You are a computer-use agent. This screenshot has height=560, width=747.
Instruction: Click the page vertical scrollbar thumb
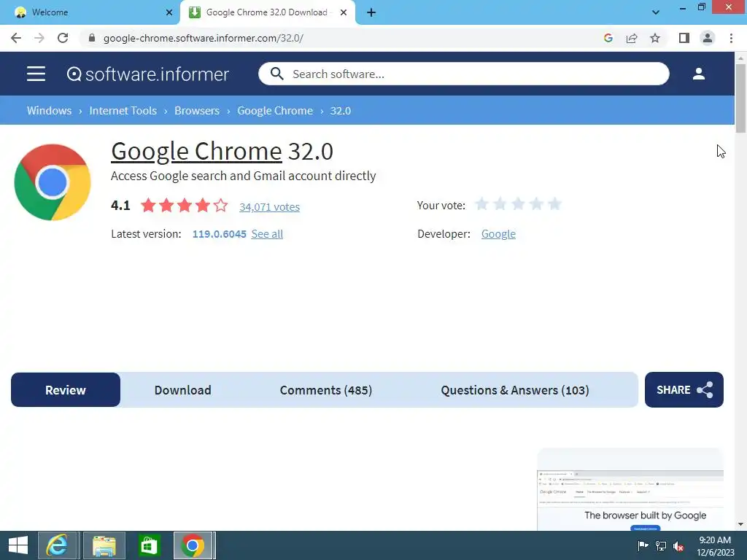pyautogui.click(x=740, y=98)
